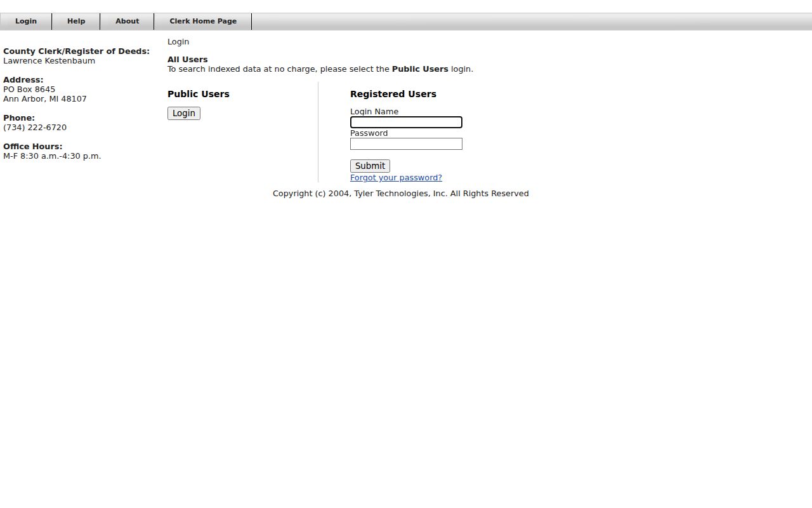Click the Submit button
The height and width of the screenshot is (508, 812).
(x=370, y=166)
